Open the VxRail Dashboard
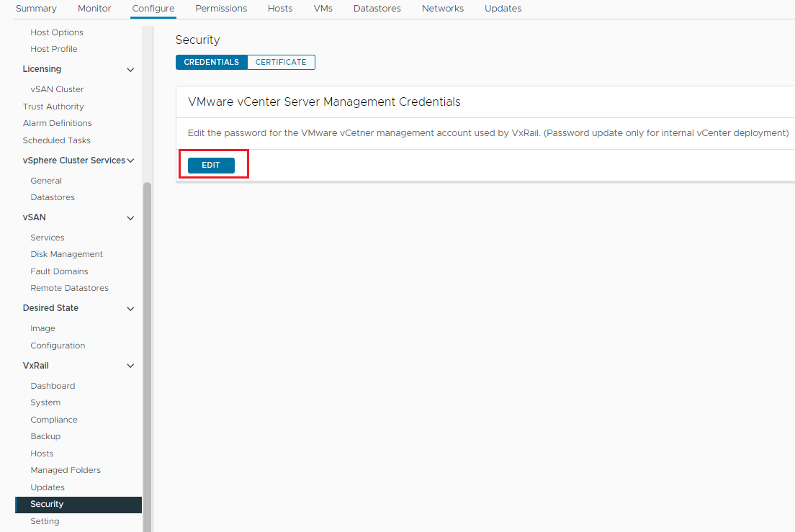Screen dimensions: 795x532 click(x=53, y=386)
